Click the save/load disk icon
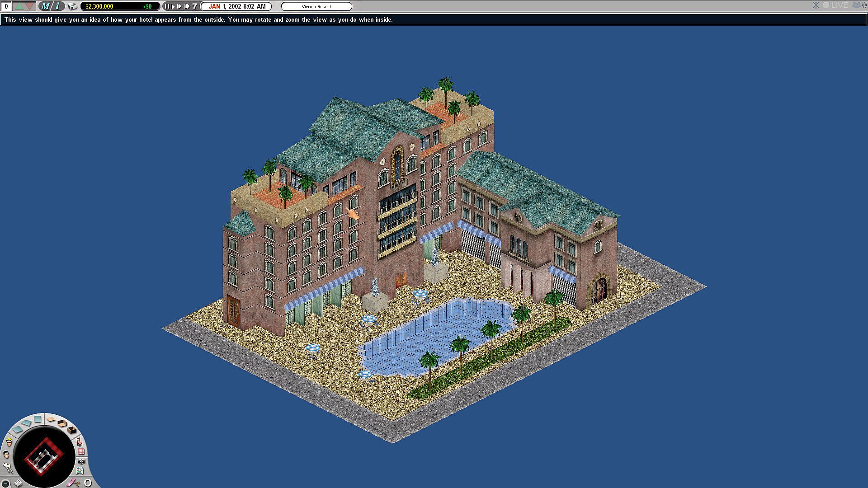 72,6
